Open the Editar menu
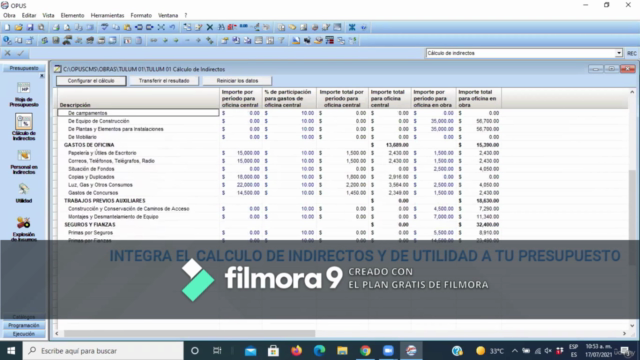 point(29,16)
